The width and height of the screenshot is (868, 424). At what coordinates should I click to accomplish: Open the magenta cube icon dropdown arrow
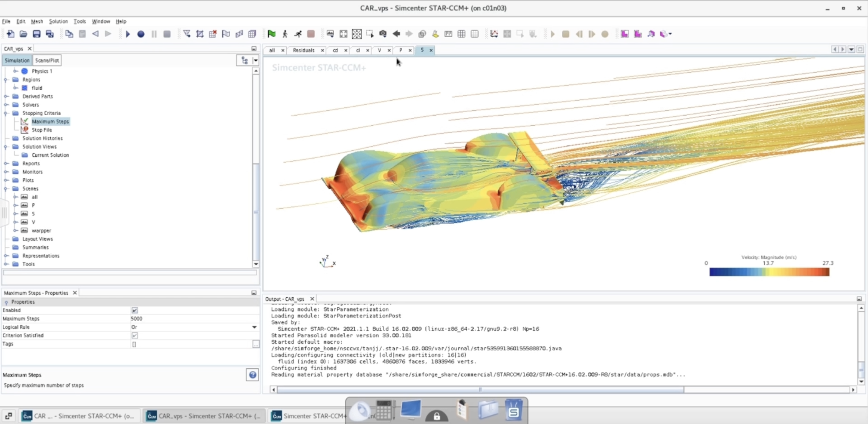point(670,34)
